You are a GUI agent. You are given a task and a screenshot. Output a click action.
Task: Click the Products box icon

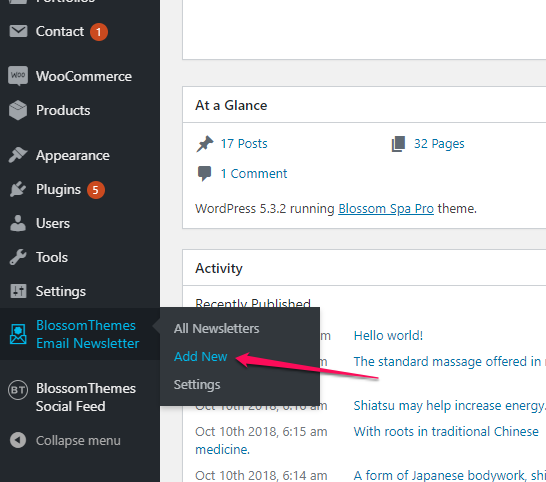point(18,110)
